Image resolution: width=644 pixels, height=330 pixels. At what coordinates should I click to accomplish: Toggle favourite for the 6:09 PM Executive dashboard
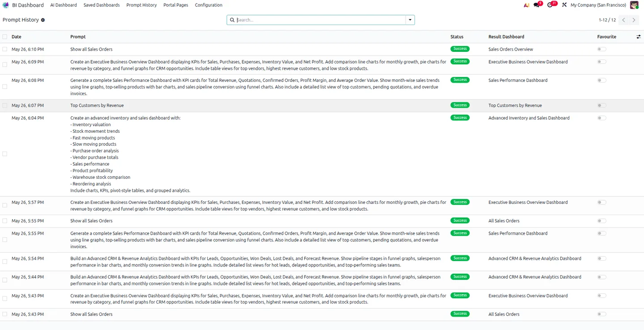click(x=602, y=62)
